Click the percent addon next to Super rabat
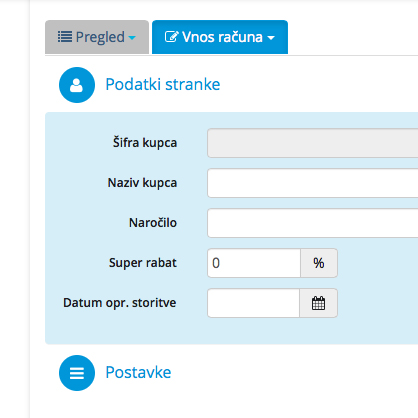Image resolution: width=418 pixels, height=418 pixels. pos(319,263)
